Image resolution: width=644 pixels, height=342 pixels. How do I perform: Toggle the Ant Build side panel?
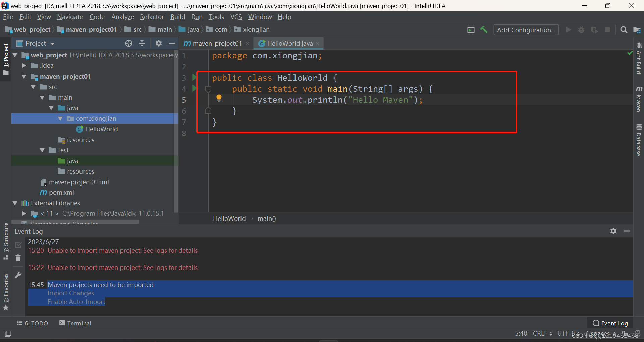pyautogui.click(x=639, y=58)
